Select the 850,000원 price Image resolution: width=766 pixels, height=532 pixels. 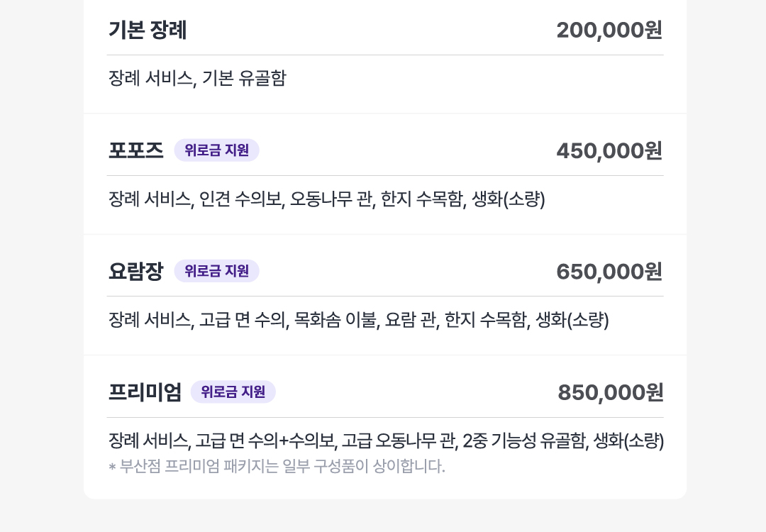point(611,392)
